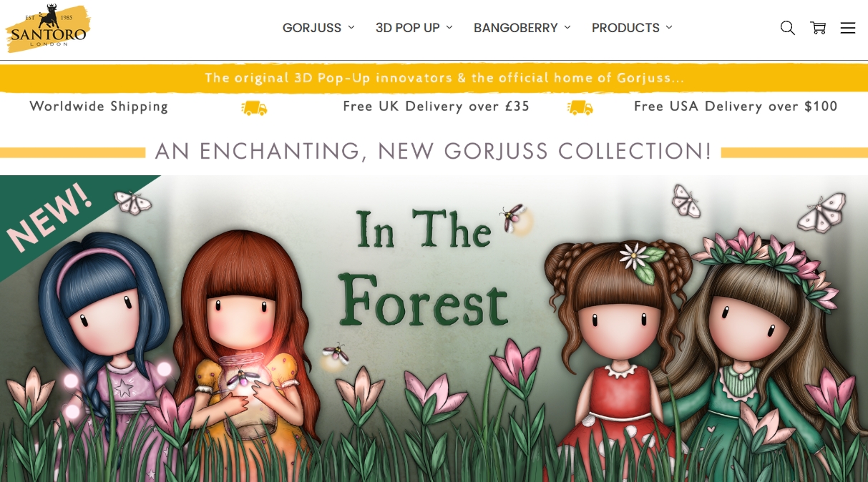Click the truck icon after Worldwide Shipping
The height and width of the screenshot is (482, 868).
click(254, 108)
